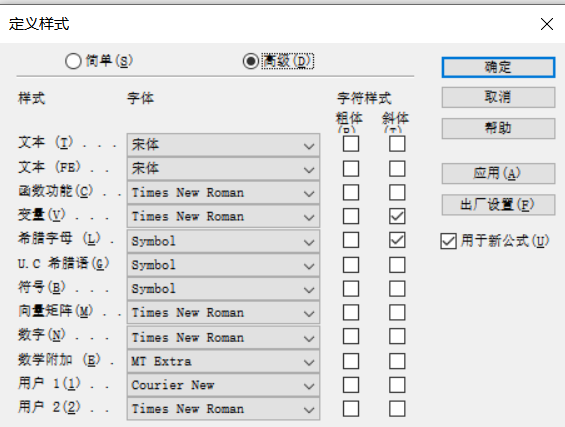The image size is (565, 427).
Task: Open MT Extra font dropdown for 数学附加(E)
Action: click(x=223, y=361)
